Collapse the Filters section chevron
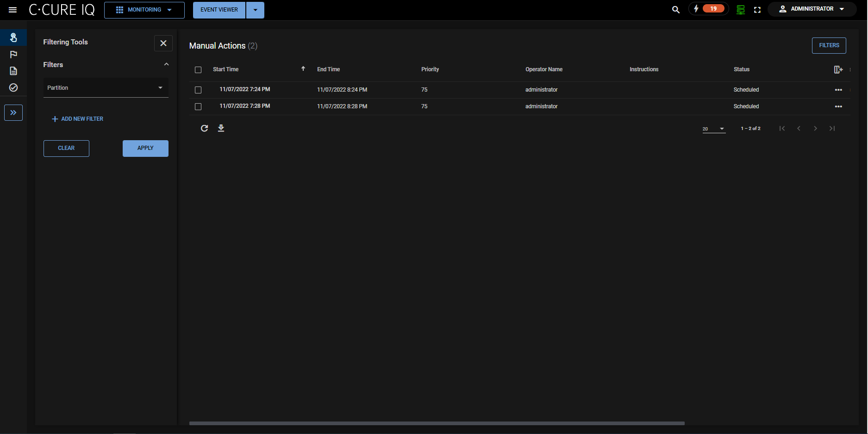The width and height of the screenshot is (868, 434). (166, 64)
